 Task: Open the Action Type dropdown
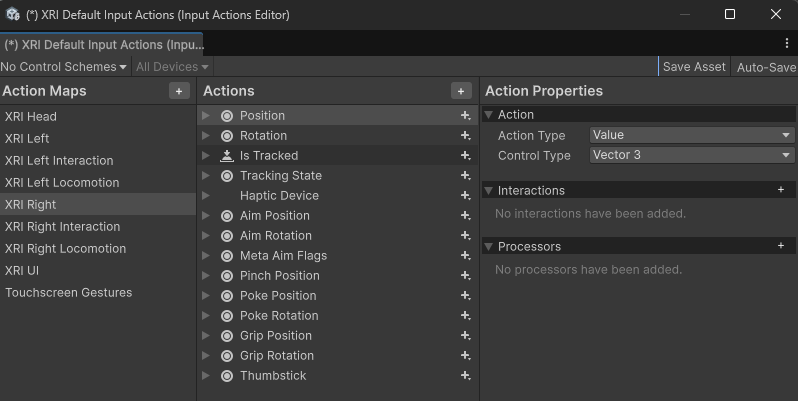point(691,135)
